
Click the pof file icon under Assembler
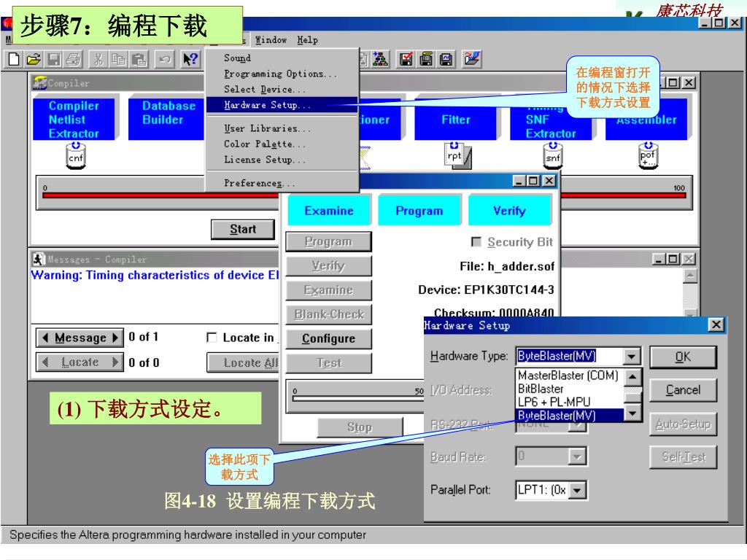[648, 156]
